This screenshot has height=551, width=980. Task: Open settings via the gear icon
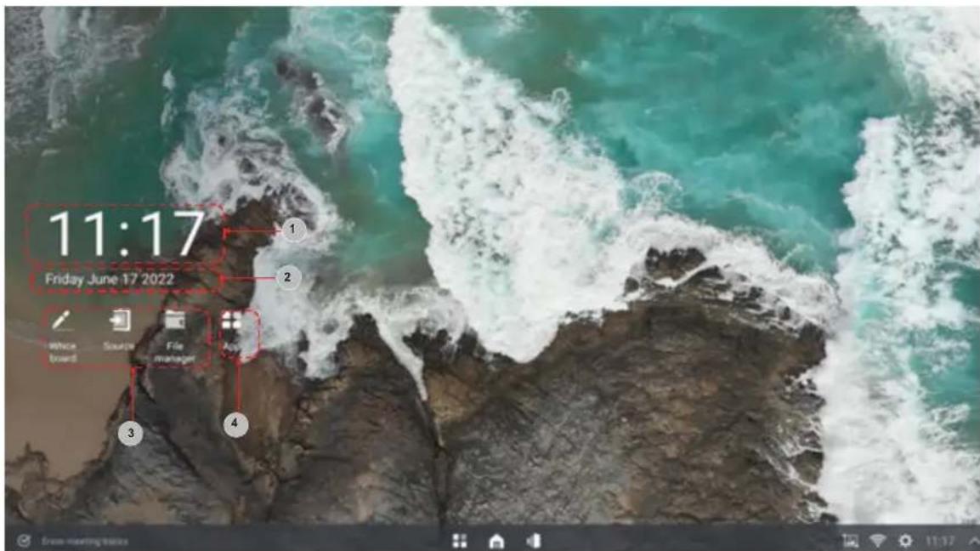[905, 541]
